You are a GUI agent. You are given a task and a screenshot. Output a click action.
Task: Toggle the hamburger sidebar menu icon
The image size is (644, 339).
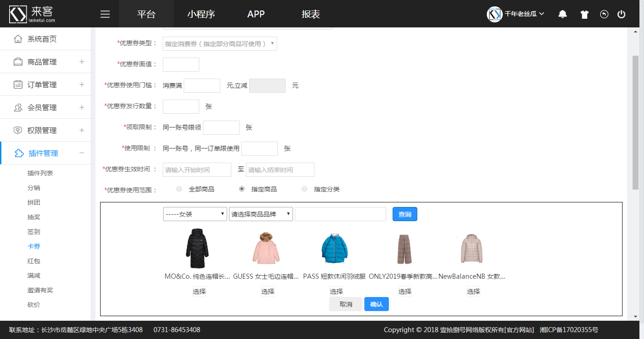pos(105,14)
